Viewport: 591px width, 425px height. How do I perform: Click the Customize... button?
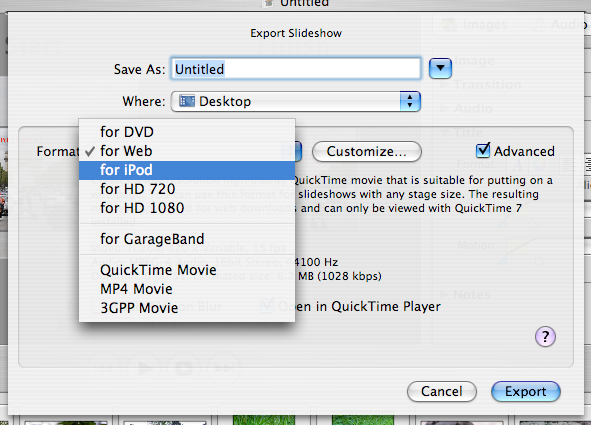pyautogui.click(x=367, y=151)
